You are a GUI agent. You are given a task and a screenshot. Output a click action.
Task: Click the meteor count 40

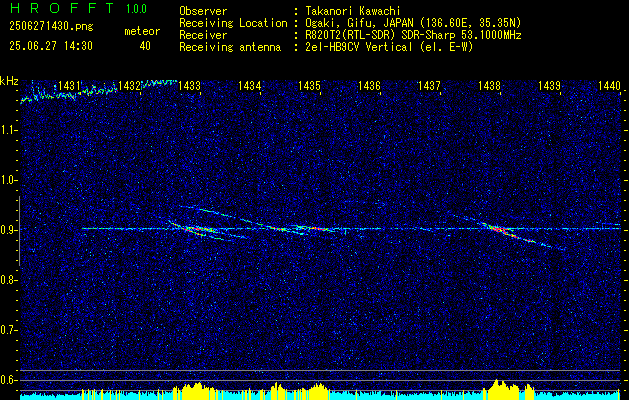tap(145, 46)
